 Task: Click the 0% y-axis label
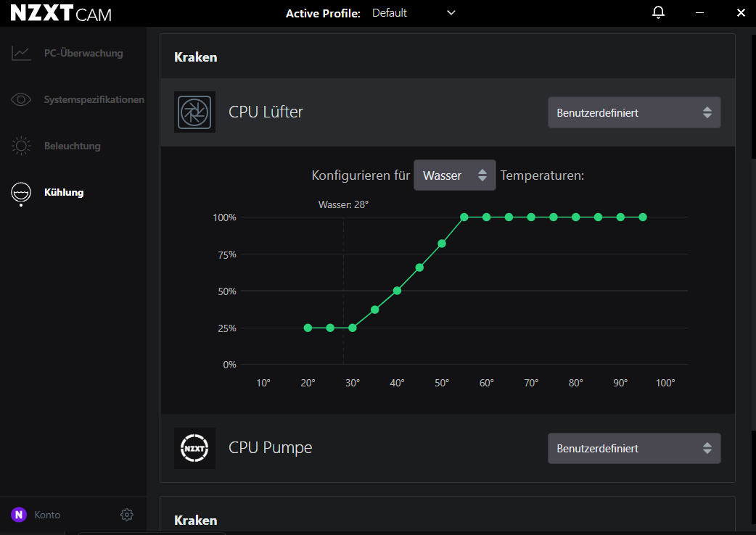(x=229, y=365)
